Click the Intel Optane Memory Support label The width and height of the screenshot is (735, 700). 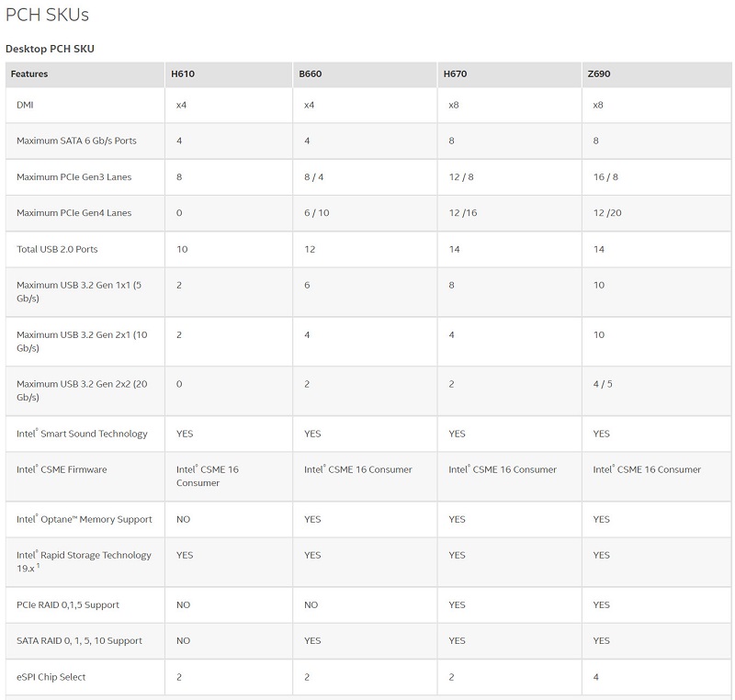(85, 519)
